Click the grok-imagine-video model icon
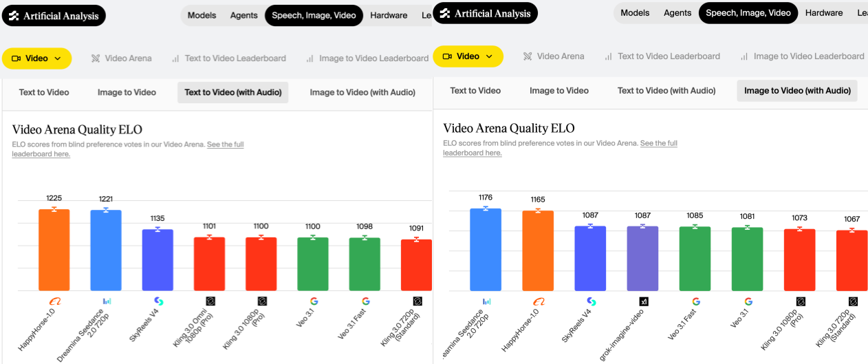The image size is (868, 364). pyautogui.click(x=644, y=301)
